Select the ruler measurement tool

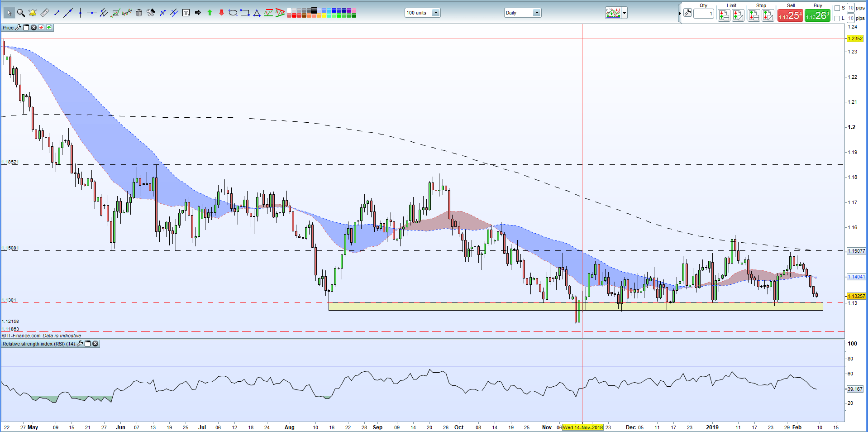(x=44, y=13)
